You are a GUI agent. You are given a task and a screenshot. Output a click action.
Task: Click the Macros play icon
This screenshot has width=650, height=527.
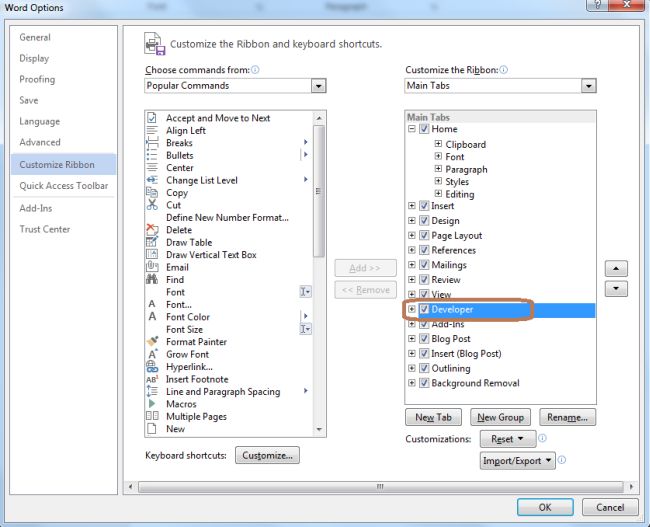point(152,404)
